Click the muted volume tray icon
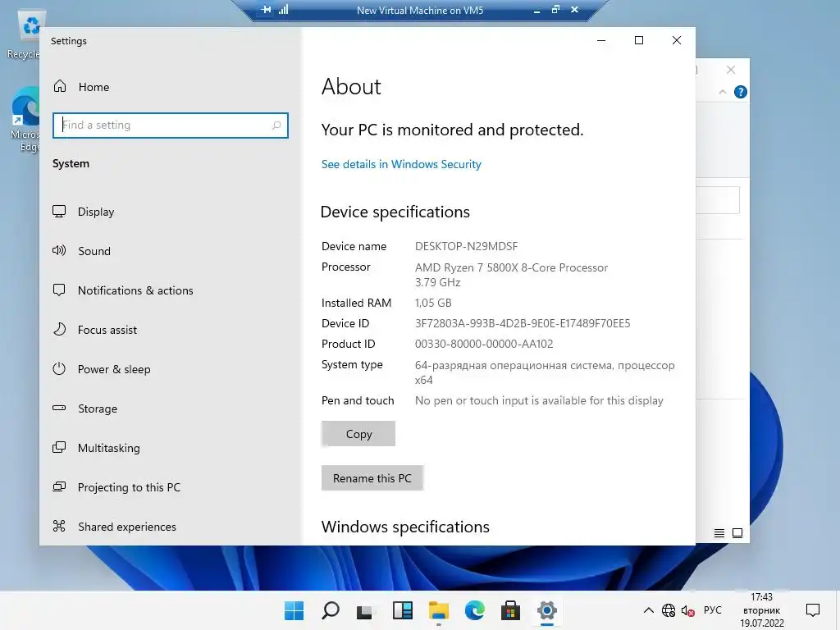840x630 pixels. pos(688,610)
